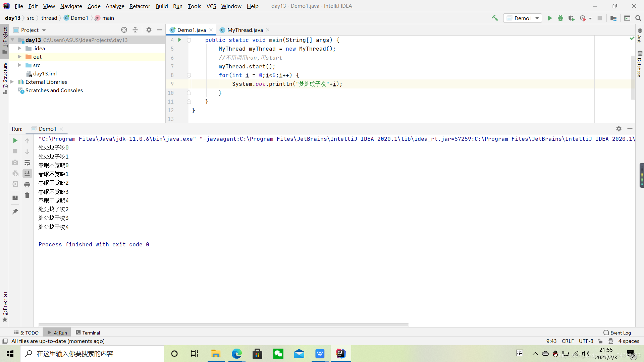
Task: Open Run panel settings gear
Action: click(x=619, y=129)
